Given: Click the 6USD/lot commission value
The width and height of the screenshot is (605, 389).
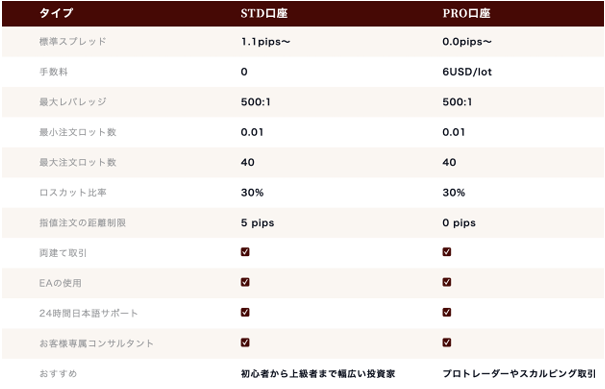Looking at the screenshot, I should coord(467,72).
